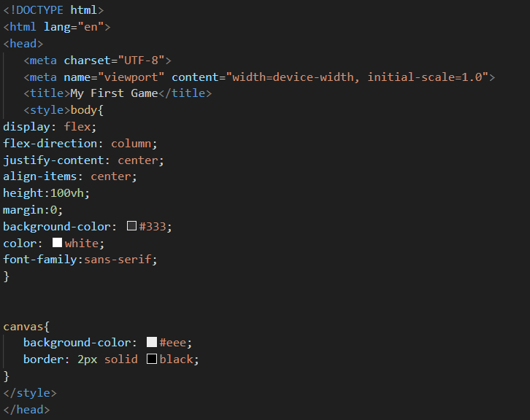Open the white color swatch picker
The width and height of the screenshot is (530, 420).
click(x=57, y=243)
